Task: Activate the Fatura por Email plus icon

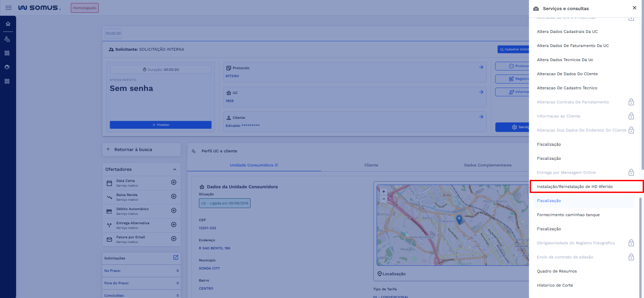Action: [x=174, y=239]
